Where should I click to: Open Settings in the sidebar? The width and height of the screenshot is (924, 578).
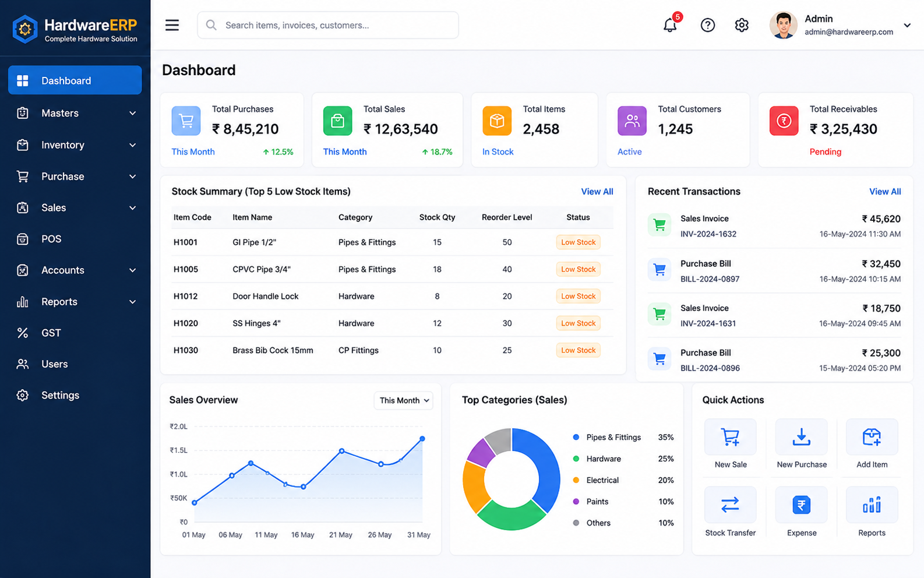(x=75, y=395)
